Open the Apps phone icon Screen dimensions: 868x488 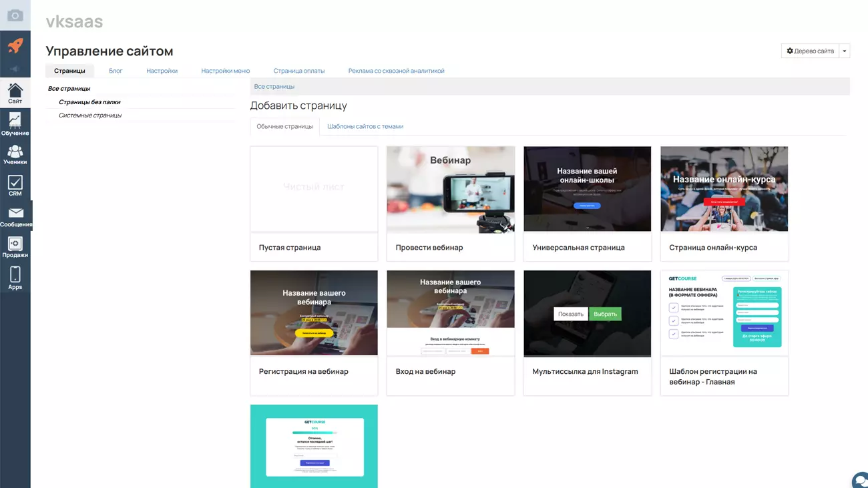coord(15,278)
